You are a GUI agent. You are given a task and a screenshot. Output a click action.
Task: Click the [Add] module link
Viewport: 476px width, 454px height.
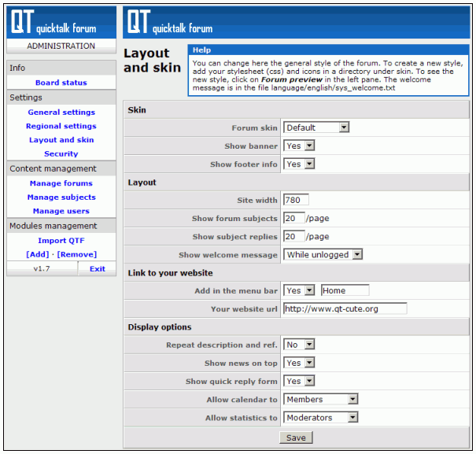[37, 254]
